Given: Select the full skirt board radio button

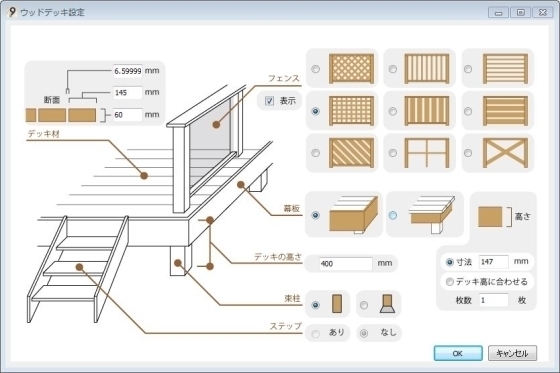Looking at the screenshot, I should tap(315, 215).
